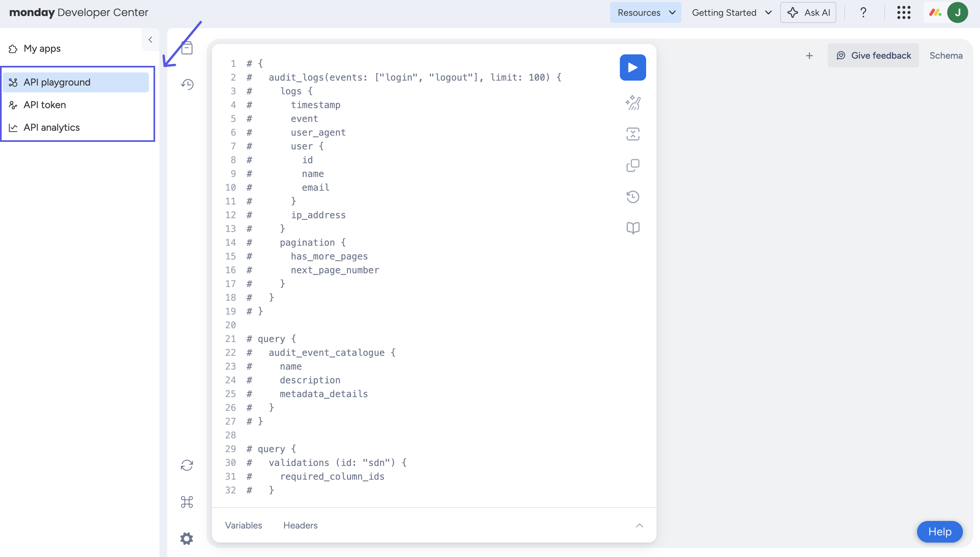
Task: Open the apps grid icon
Action: point(904,12)
